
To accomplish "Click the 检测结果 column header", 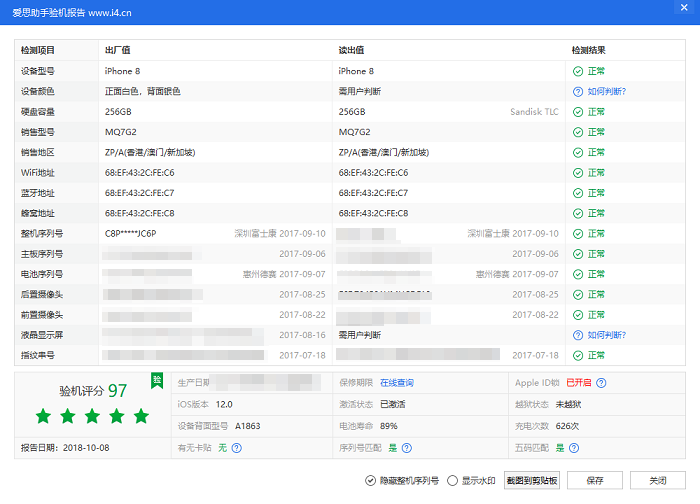I will (x=588, y=50).
